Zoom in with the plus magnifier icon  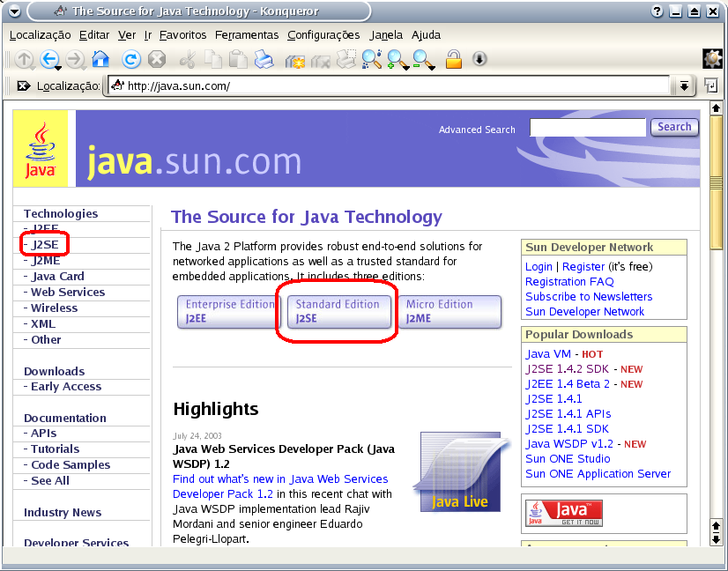point(397,59)
